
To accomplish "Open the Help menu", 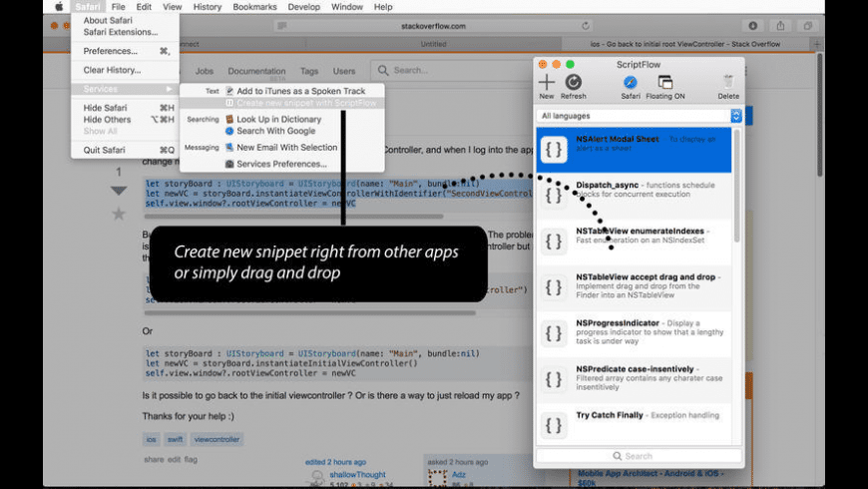I will click(383, 7).
